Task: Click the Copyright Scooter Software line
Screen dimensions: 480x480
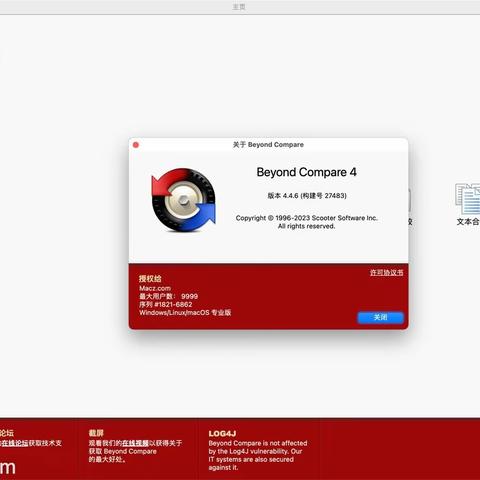Action: pyautogui.click(x=306, y=218)
